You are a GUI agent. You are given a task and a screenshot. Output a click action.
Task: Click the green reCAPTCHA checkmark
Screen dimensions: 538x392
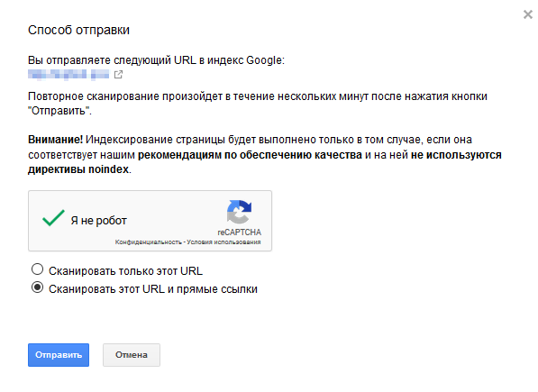coord(53,218)
